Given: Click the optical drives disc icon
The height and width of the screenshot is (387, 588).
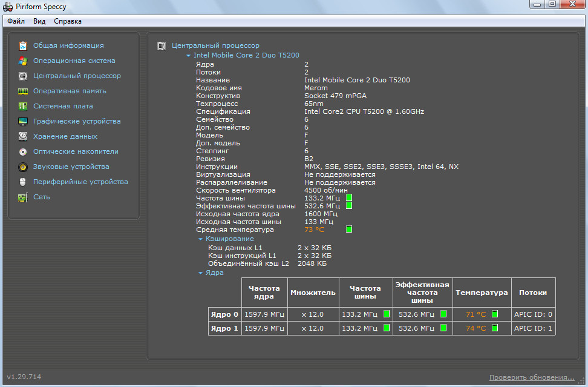Looking at the screenshot, I should pyautogui.click(x=23, y=151).
